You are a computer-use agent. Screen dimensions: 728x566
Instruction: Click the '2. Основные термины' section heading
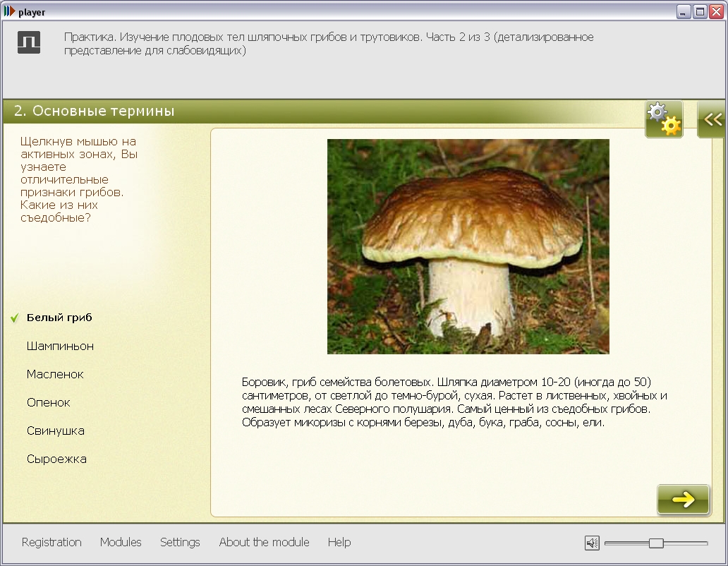click(x=95, y=111)
